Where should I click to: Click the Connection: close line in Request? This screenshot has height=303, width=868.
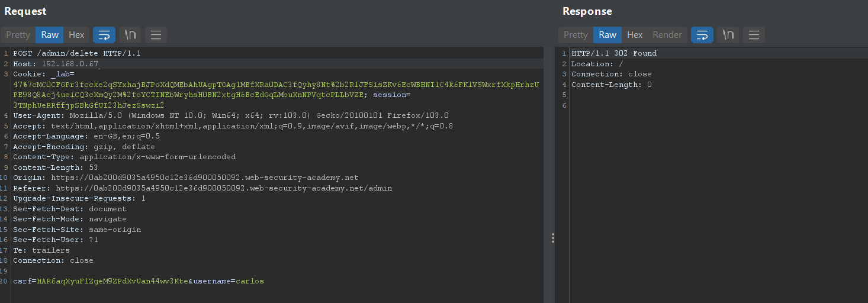coord(53,260)
